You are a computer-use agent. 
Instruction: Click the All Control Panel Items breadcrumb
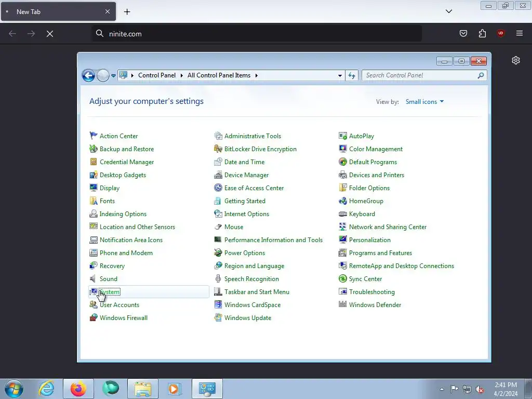pyautogui.click(x=219, y=75)
